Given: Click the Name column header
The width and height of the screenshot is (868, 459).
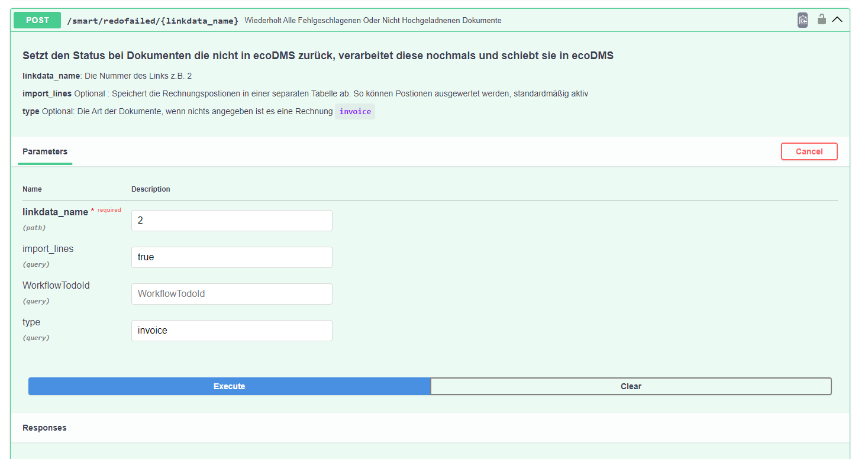Looking at the screenshot, I should 32,189.
